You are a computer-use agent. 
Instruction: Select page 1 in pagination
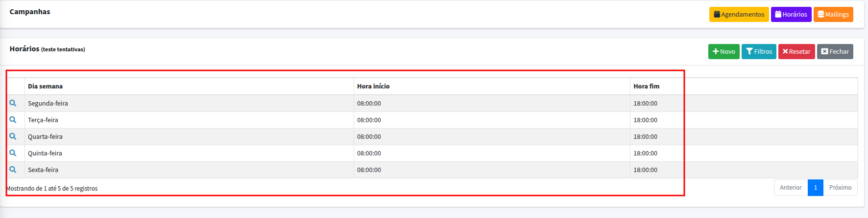[815, 188]
